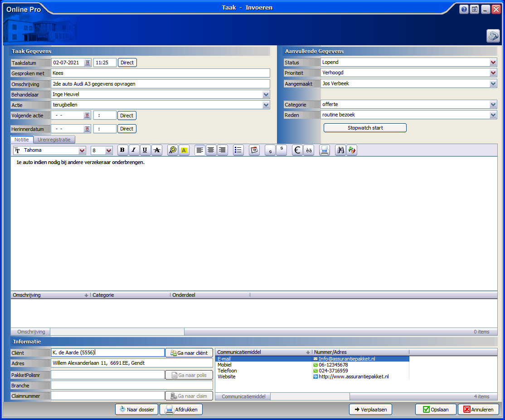Apply strikethrough to note text
The image size is (505, 420).
click(157, 150)
